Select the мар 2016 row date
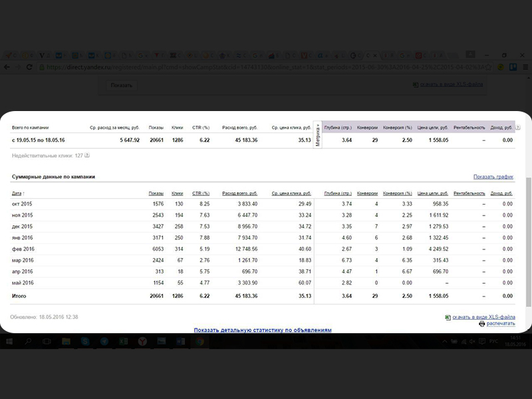The height and width of the screenshot is (399, 532). point(23,260)
